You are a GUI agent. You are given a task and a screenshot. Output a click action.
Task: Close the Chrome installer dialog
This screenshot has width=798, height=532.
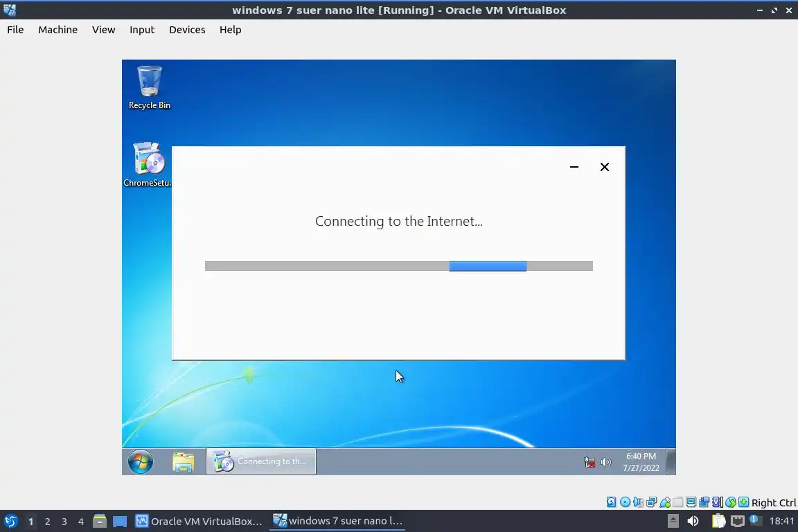[605, 167]
